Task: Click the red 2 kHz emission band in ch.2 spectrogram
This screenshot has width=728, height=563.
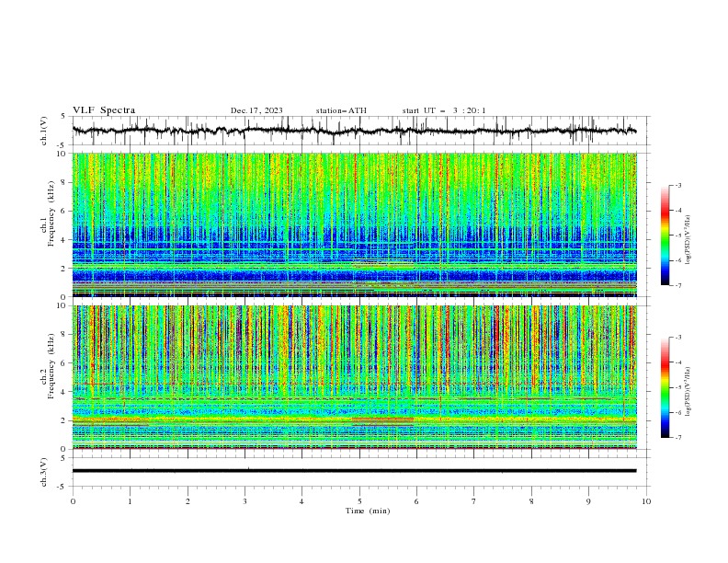Action: click(x=382, y=419)
